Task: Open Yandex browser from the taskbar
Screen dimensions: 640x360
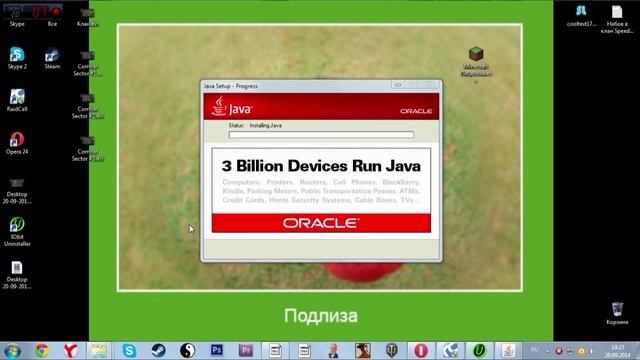Action: 70,351
